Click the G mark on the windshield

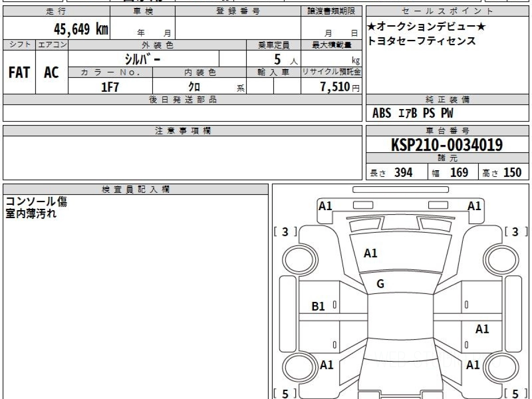(380, 285)
